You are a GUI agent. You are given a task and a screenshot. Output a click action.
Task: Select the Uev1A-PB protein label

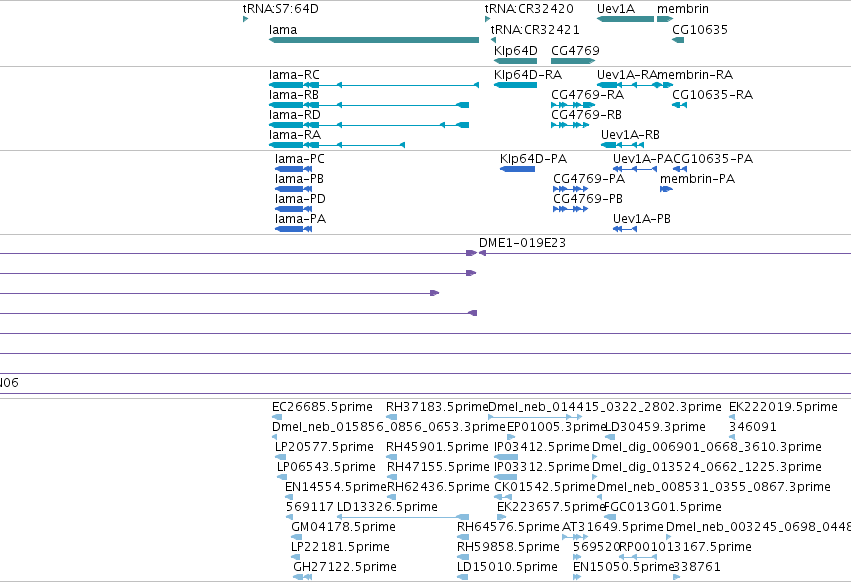point(642,219)
